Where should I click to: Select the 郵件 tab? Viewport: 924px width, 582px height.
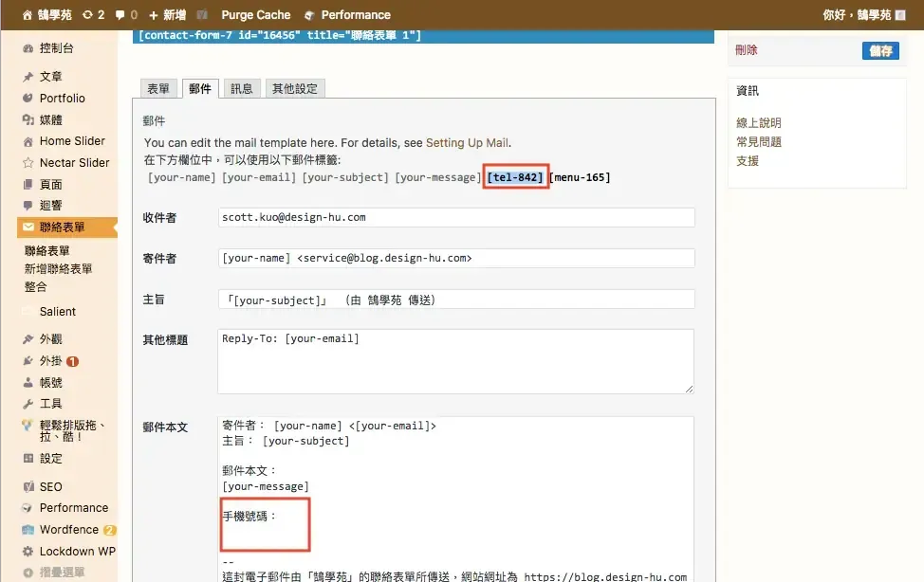point(200,88)
